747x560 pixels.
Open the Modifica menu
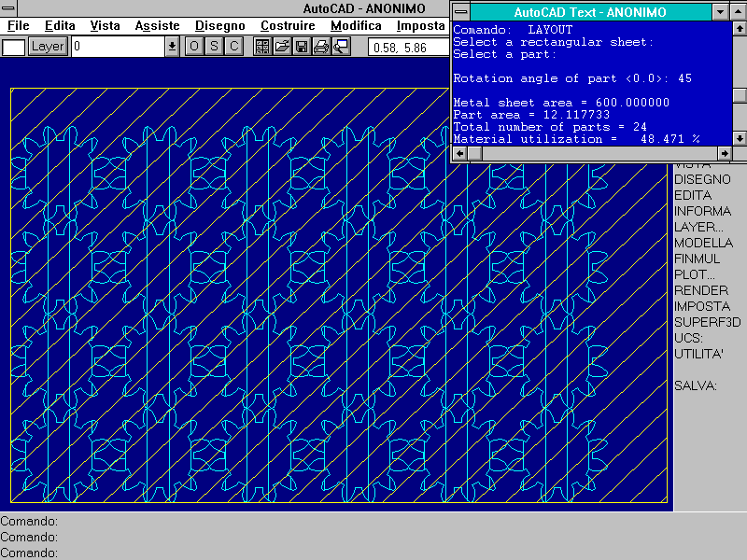pos(356,26)
